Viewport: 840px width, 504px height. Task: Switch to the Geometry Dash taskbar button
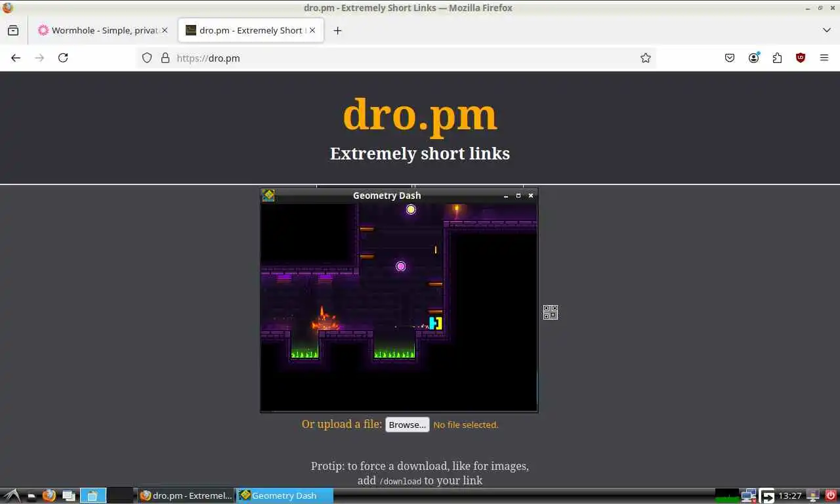click(x=285, y=495)
